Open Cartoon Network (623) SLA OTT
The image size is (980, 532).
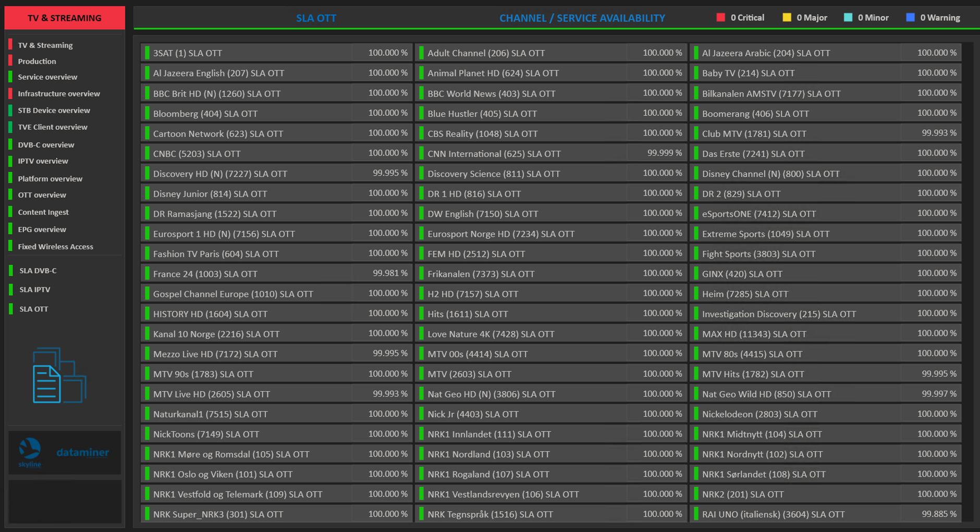pos(276,134)
